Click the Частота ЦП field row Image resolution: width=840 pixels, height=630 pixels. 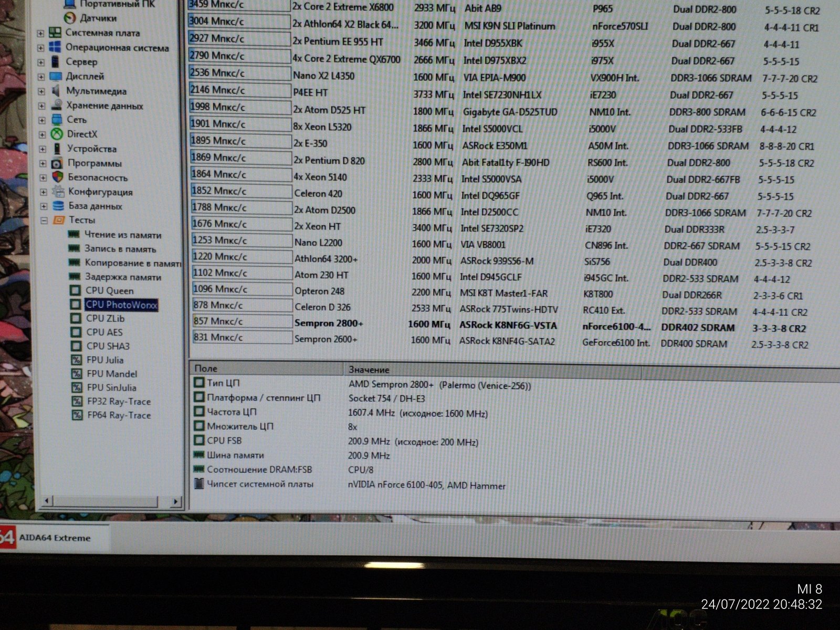341,413
